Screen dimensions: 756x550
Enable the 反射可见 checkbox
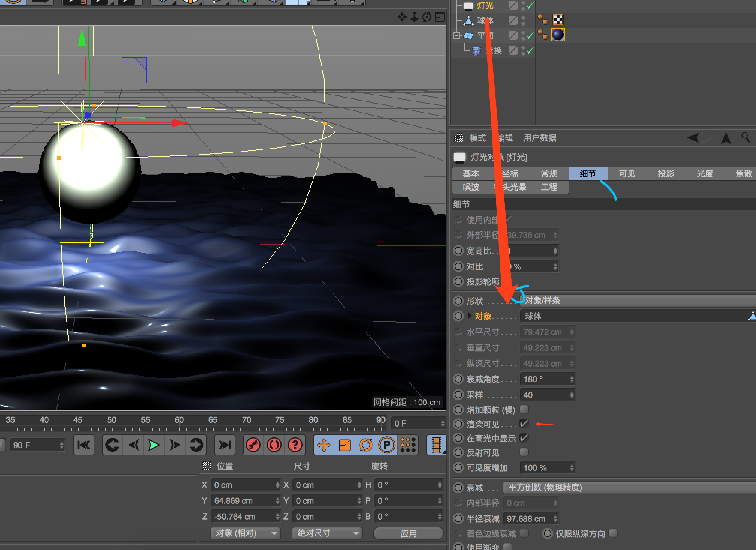[524, 452]
